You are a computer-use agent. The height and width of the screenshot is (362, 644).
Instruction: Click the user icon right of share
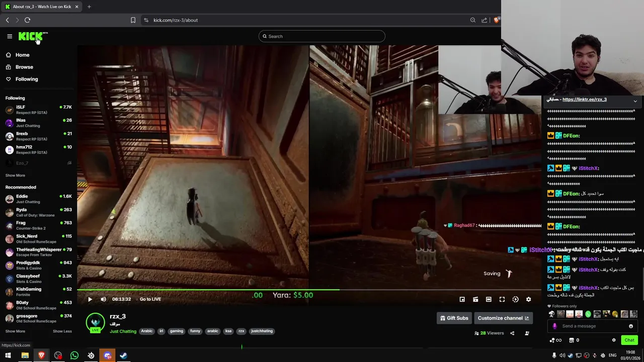[x=527, y=333]
